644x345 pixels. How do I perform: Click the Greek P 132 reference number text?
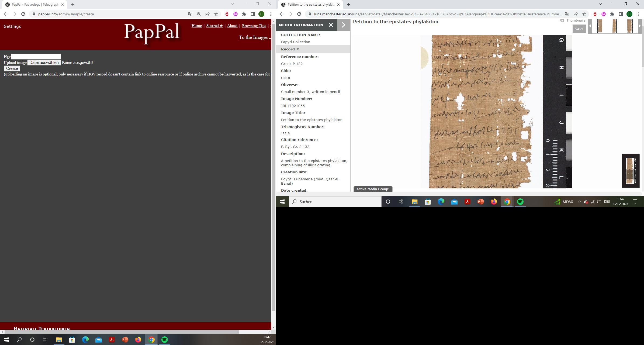point(292,64)
